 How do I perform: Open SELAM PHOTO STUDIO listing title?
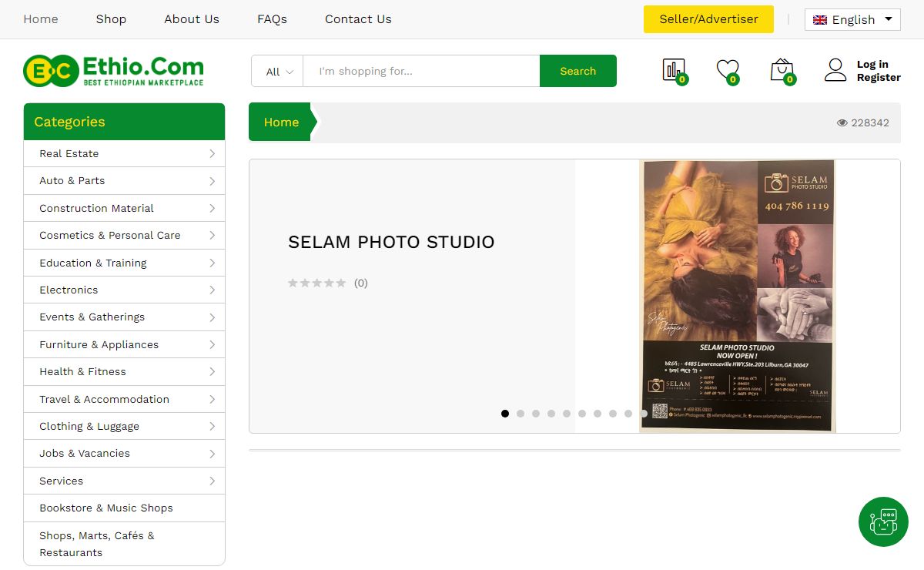click(391, 242)
